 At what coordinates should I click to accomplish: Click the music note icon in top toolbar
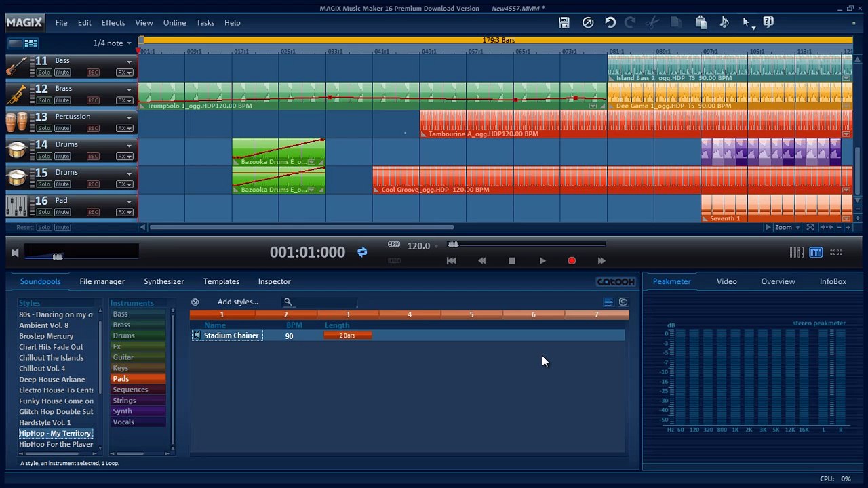pyautogui.click(x=724, y=22)
